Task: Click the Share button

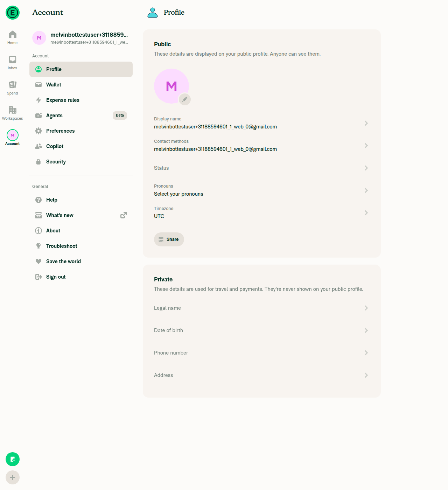Action: point(169,239)
